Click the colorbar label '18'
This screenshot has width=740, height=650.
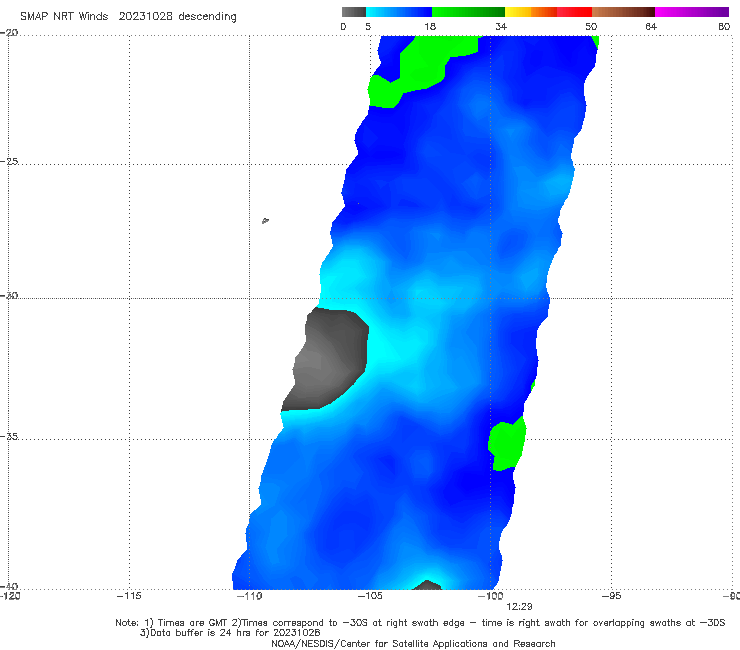[430, 26]
